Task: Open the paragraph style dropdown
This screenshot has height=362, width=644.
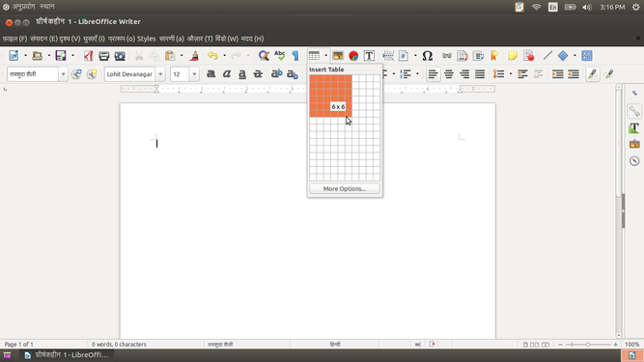Action: (x=64, y=74)
